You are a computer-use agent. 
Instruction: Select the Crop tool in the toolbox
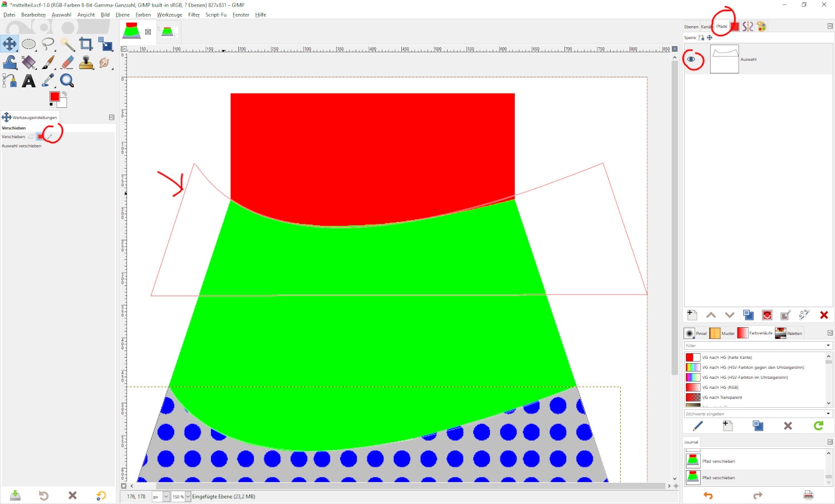pyautogui.click(x=86, y=44)
